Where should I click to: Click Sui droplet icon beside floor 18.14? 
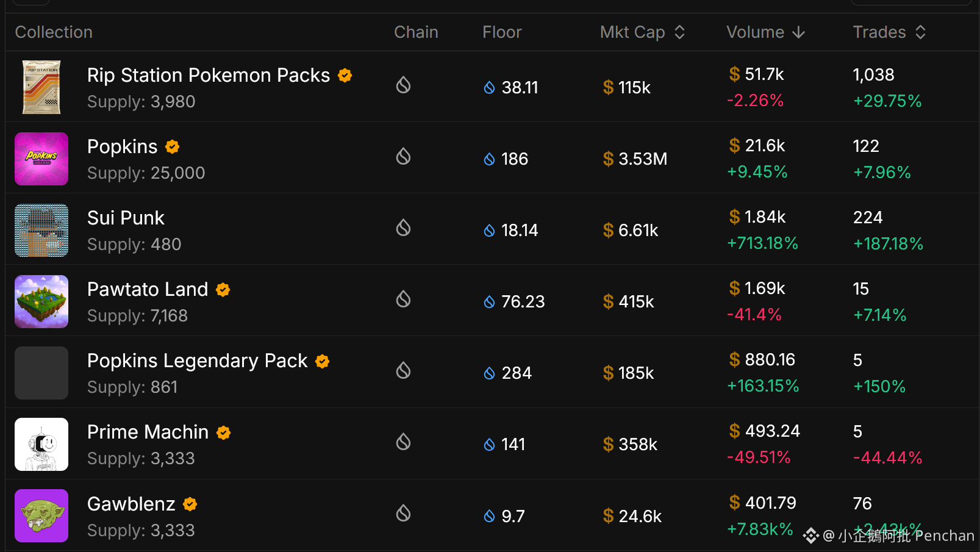tap(489, 231)
